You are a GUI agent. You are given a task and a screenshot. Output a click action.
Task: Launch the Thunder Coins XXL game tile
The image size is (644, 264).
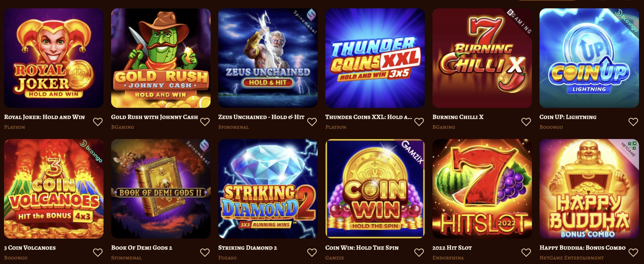pos(375,58)
